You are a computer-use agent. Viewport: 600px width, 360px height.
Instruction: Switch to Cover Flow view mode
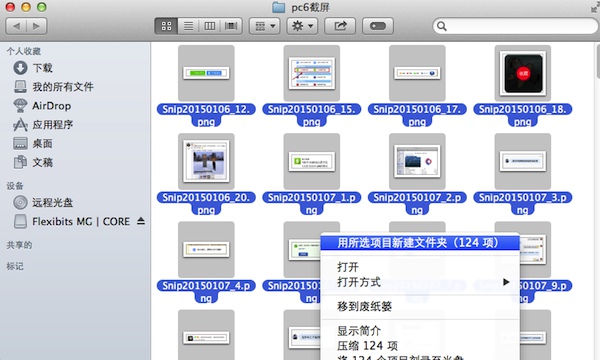[231, 26]
